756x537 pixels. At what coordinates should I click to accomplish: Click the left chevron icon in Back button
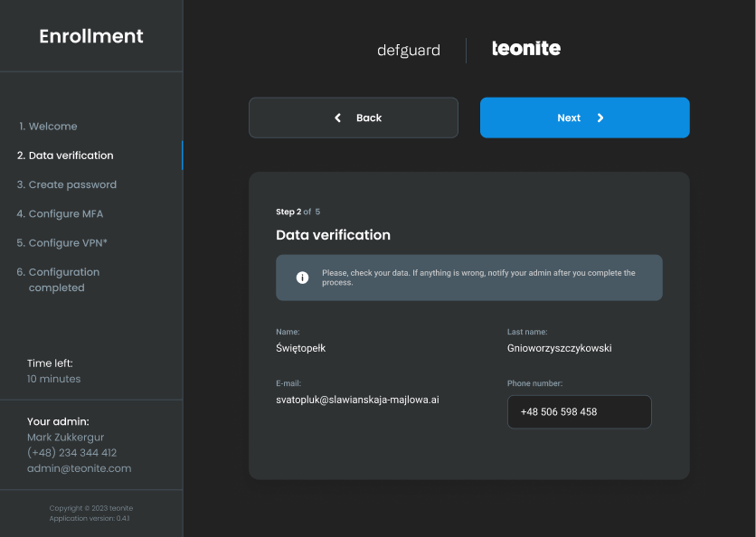[338, 118]
